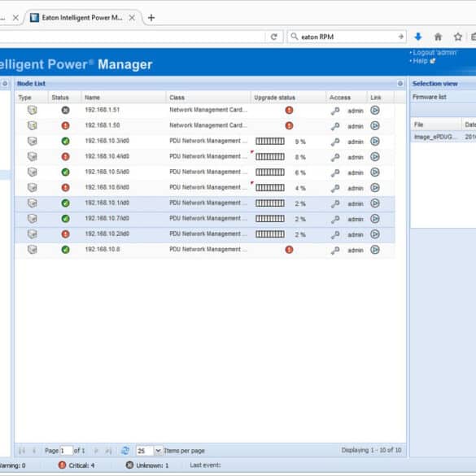Image resolution: width=476 pixels, height=476 pixels.
Task: Open items per page dropdown
Action: point(158,451)
